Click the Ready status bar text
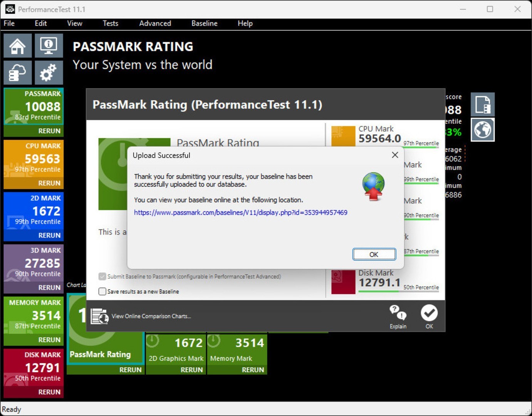 pyautogui.click(x=12, y=409)
